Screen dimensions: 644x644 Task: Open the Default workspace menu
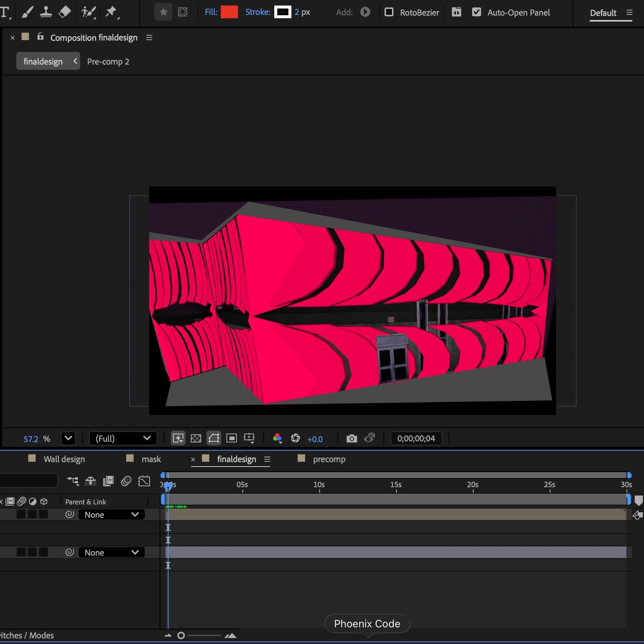(603, 13)
